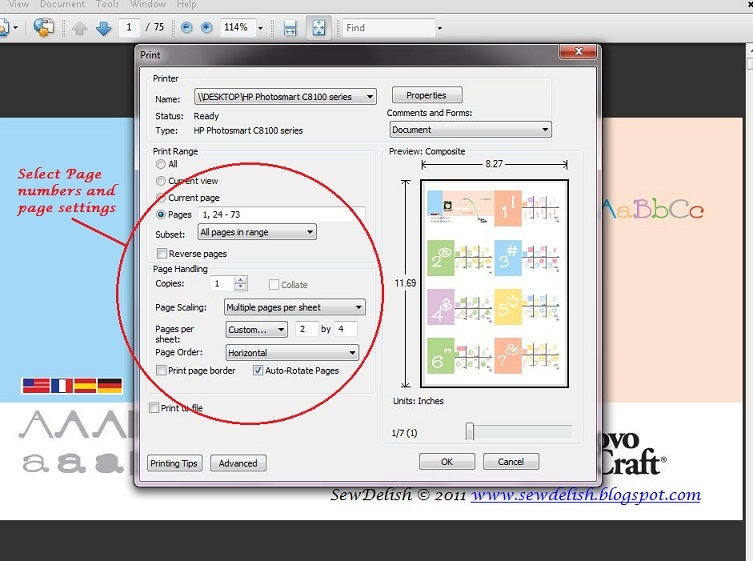Go to next page with down arrow
This screenshot has width=753, height=561.
[103, 28]
